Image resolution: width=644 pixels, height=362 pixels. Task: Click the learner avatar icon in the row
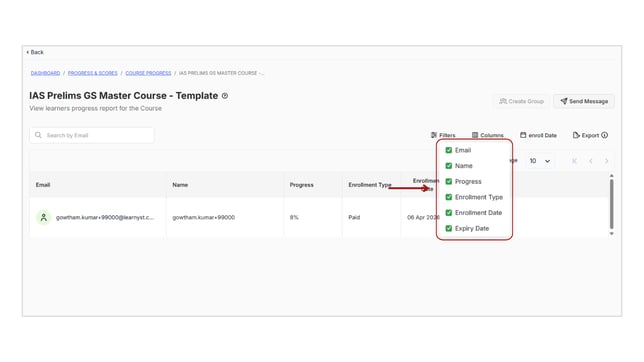(x=44, y=217)
